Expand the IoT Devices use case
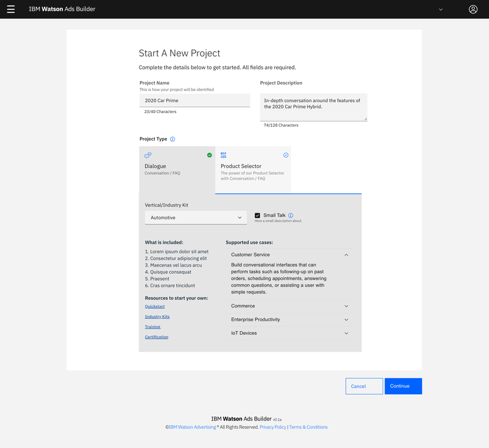The height and width of the screenshot is (448, 489). (346, 333)
